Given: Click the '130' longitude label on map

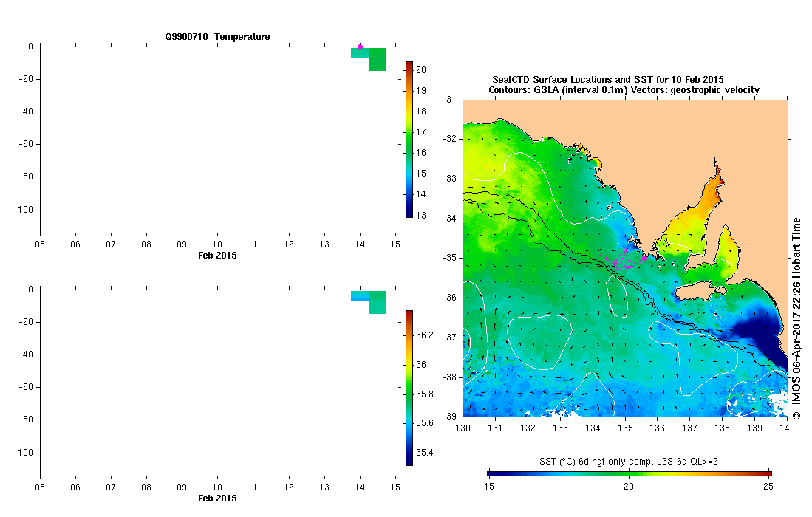Looking at the screenshot, I should (463, 428).
